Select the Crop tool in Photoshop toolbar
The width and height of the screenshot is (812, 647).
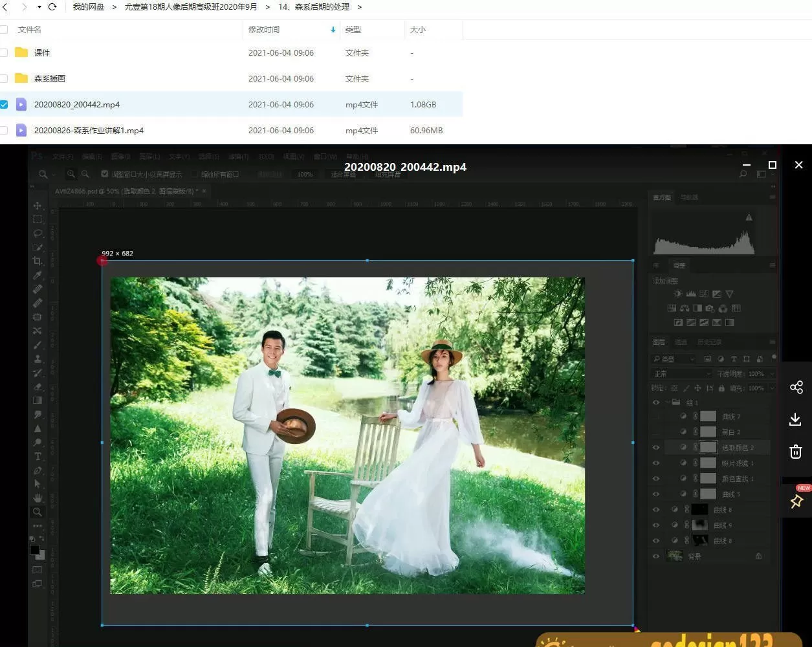[x=38, y=261]
